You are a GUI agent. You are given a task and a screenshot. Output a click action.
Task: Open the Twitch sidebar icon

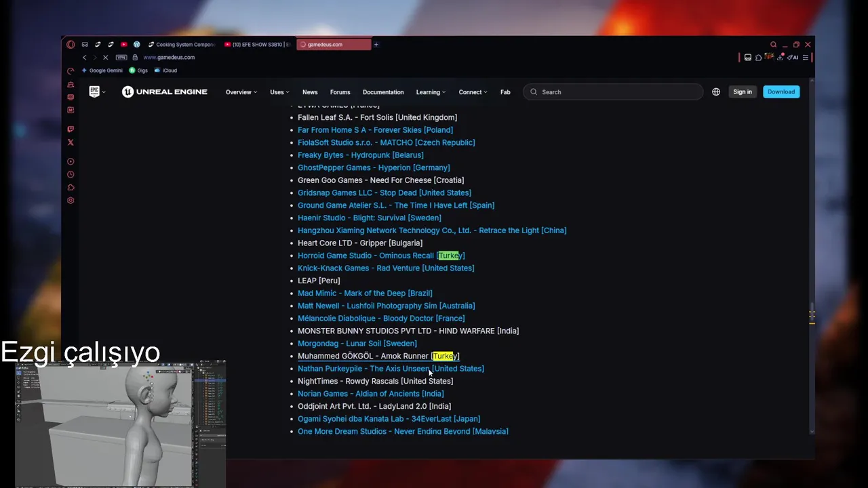[x=71, y=129]
